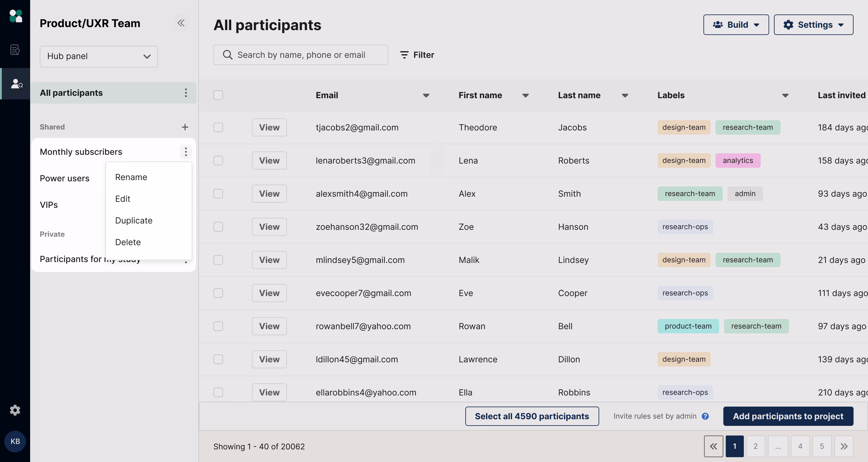Open the three-dot menu for All participants

click(186, 92)
